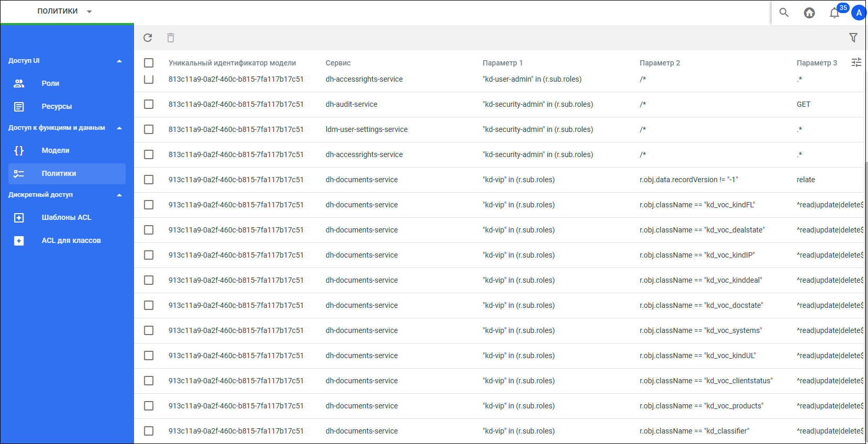Sort by Параметр 1 column header

coord(503,63)
